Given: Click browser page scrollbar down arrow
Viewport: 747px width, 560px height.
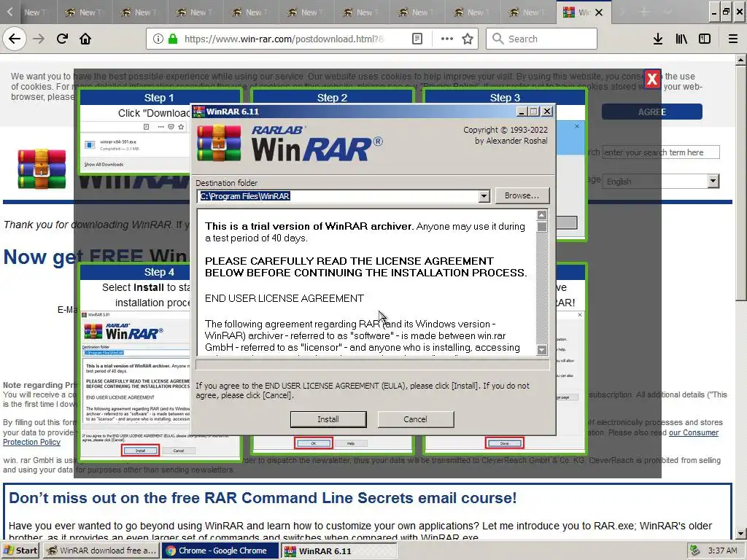Looking at the screenshot, I should point(741,534).
